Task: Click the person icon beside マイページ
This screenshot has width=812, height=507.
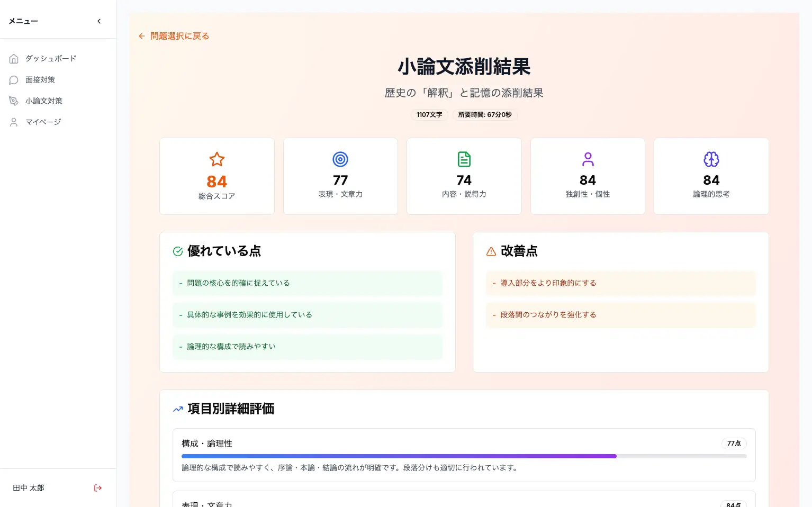Action: (x=14, y=122)
